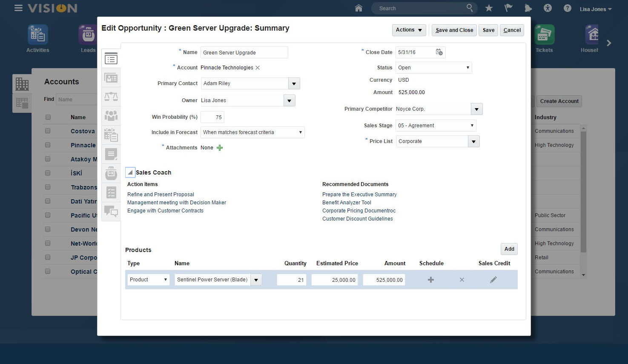This screenshot has height=364, width=628.
Task: Select the activities calendar side tab icon
Action: tap(111, 135)
